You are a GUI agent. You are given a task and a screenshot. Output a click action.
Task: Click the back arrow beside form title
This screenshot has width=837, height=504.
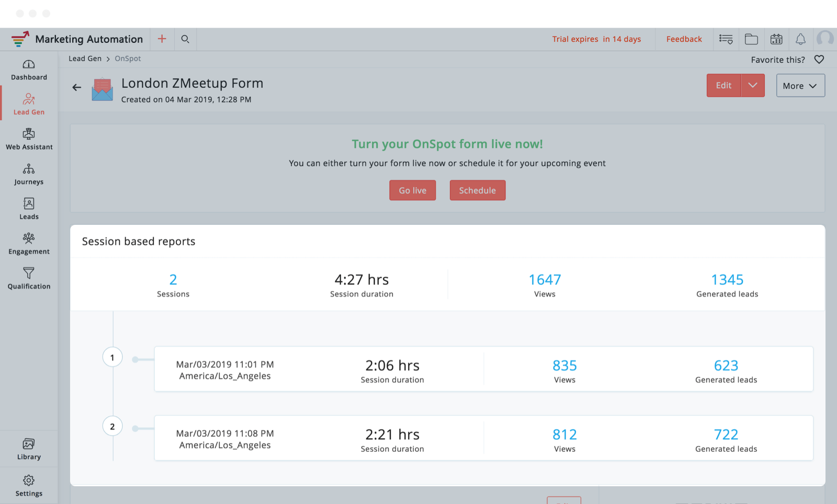(77, 87)
